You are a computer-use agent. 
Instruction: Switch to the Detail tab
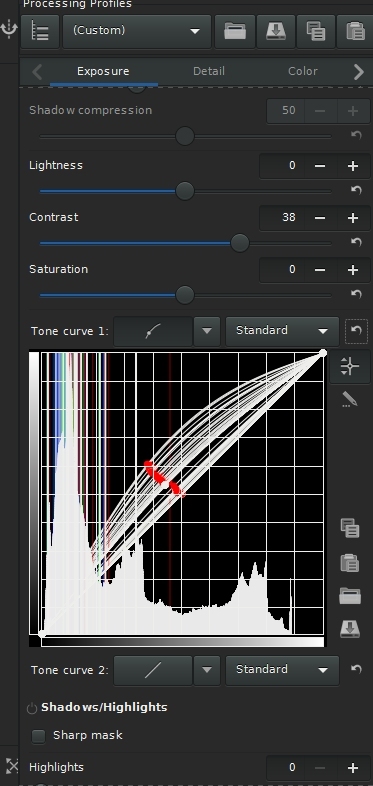coord(209,71)
